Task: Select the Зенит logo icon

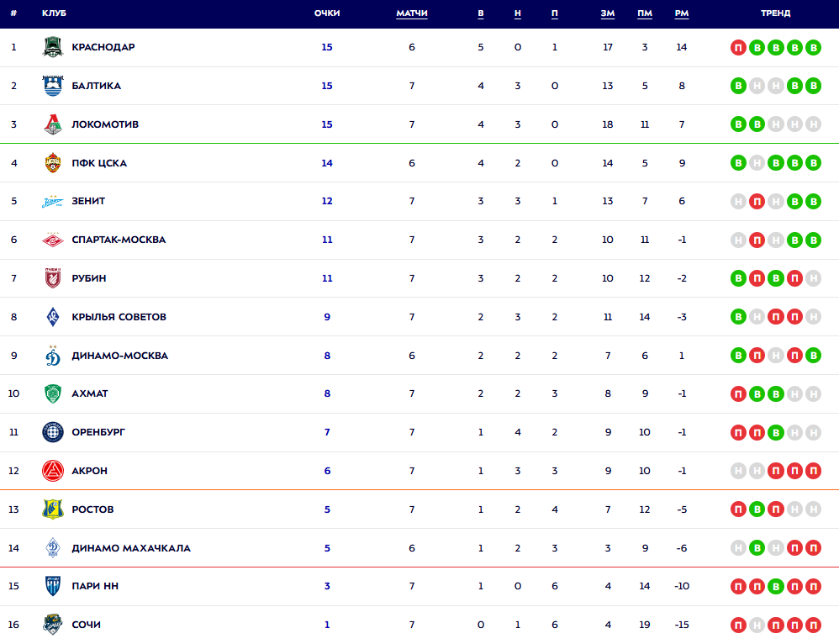Action: point(53,201)
